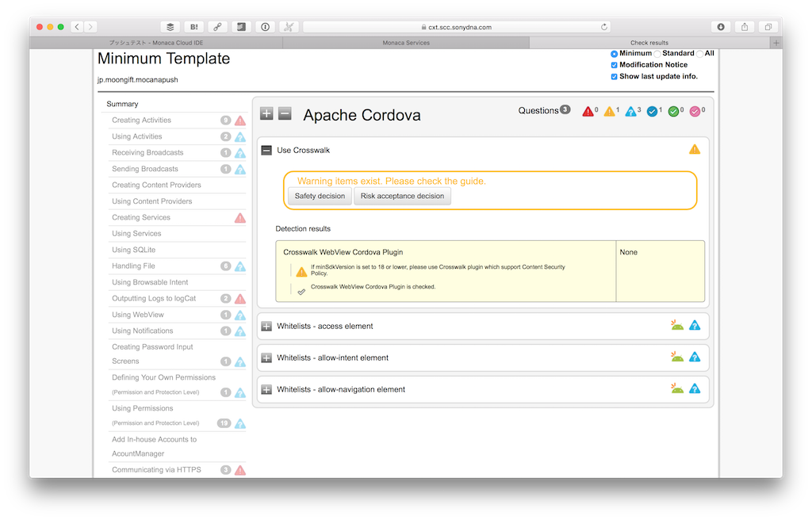Select the Standard radio option
Image resolution: width=812 pixels, height=520 pixels.
click(x=657, y=54)
